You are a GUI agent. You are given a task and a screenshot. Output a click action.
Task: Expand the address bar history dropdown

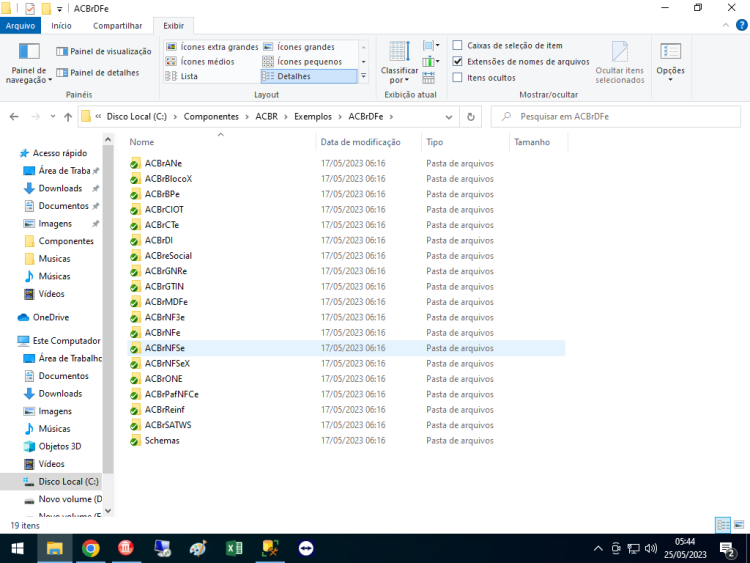pyautogui.click(x=449, y=117)
